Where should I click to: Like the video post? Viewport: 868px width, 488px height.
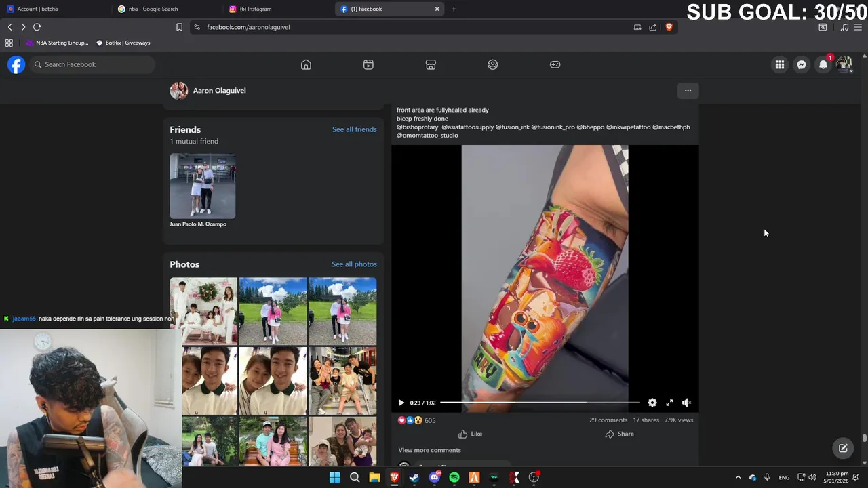pos(470,434)
